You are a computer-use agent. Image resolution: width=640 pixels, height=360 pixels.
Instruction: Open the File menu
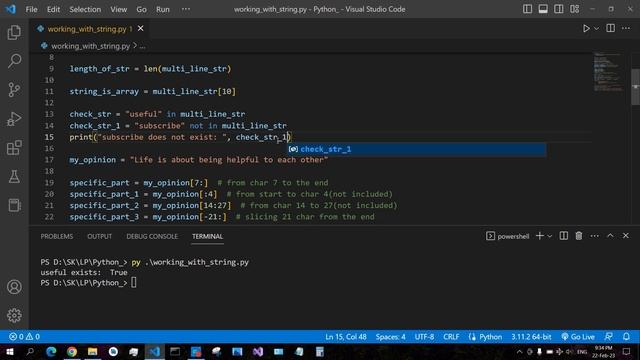(x=31, y=9)
